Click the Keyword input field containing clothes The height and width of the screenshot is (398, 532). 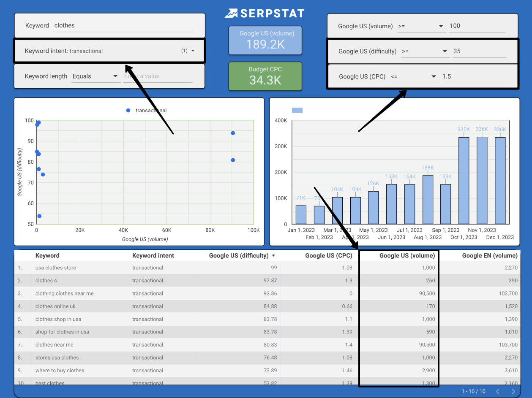click(124, 26)
